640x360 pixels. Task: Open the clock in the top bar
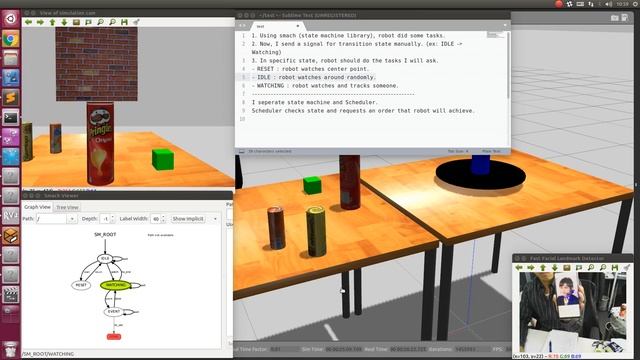click(622, 4)
